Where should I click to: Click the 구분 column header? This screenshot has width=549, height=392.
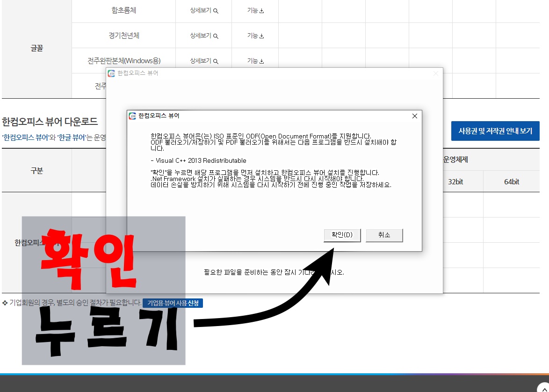pyautogui.click(x=37, y=171)
